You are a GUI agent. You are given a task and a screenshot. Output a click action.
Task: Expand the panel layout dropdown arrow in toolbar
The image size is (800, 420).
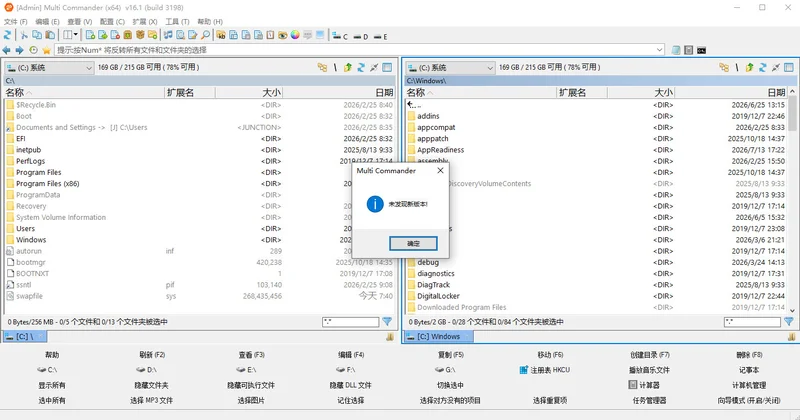click(x=76, y=35)
